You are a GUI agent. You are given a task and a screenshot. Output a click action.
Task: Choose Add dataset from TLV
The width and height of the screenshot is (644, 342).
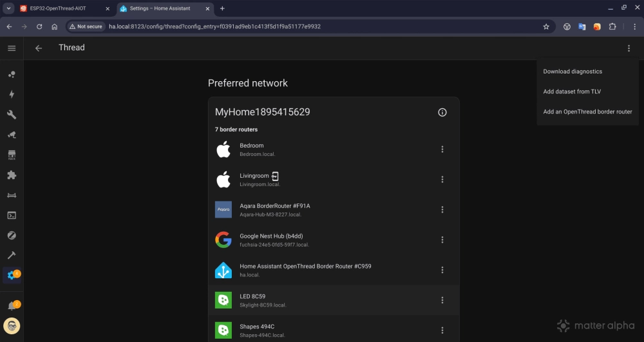572,91
